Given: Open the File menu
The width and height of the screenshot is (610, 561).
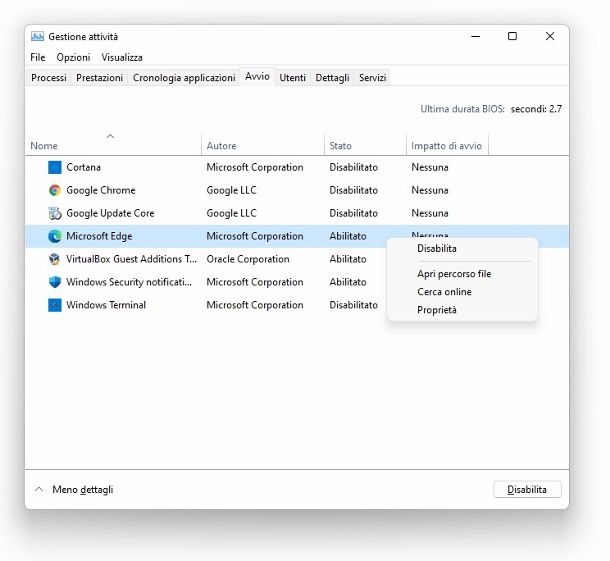Looking at the screenshot, I should (x=38, y=58).
